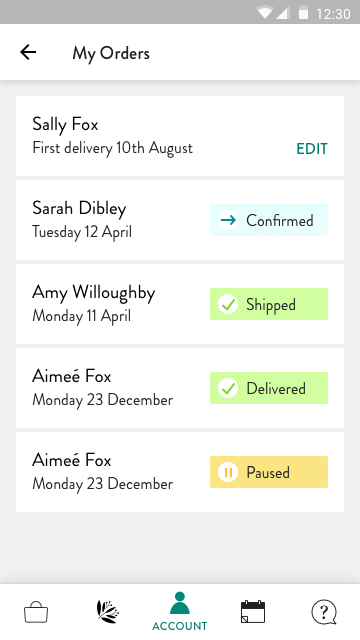The height and width of the screenshot is (640, 360).
Task: Open the Confirmed status for Sarah Dibley
Action: [269, 220]
